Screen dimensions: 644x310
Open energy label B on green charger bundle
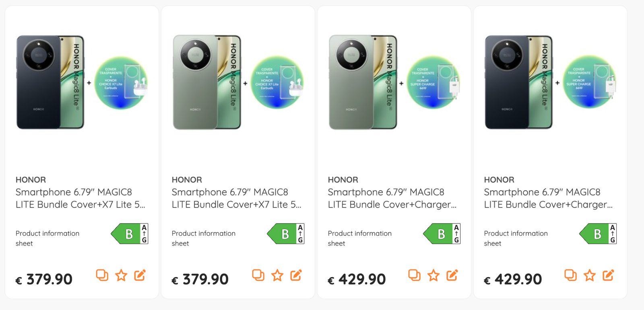point(442,234)
